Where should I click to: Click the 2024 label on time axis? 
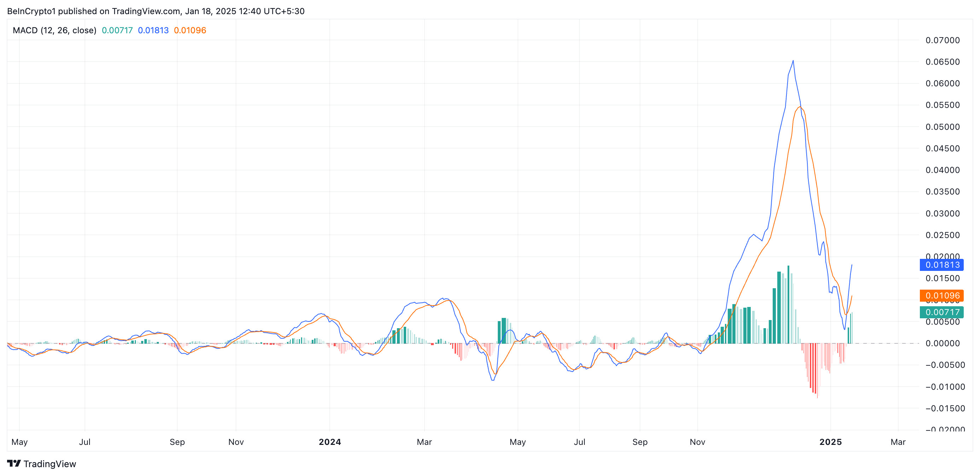pyautogui.click(x=329, y=442)
